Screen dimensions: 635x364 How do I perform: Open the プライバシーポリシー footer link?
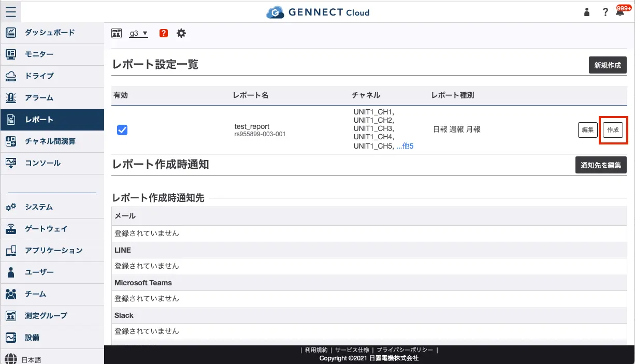point(405,350)
